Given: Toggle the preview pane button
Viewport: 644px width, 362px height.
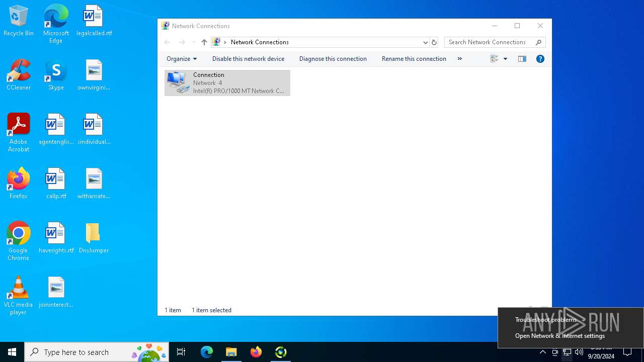Looking at the screenshot, I should [x=522, y=59].
